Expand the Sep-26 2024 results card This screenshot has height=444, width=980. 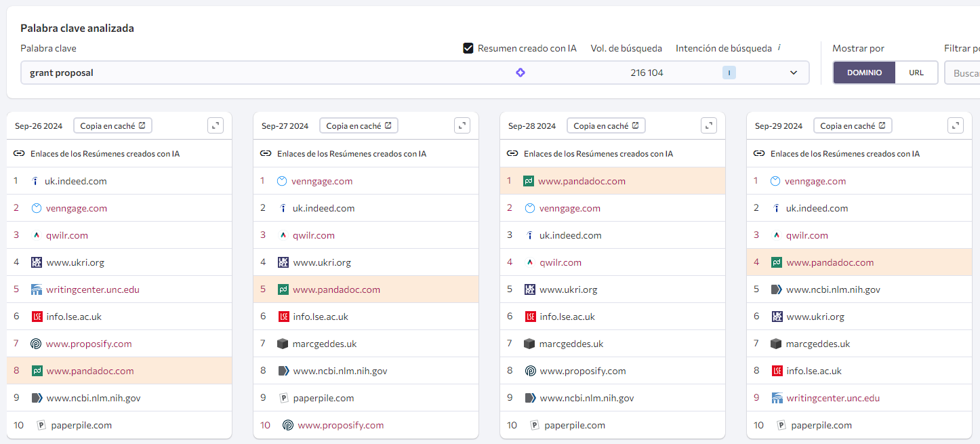click(216, 125)
